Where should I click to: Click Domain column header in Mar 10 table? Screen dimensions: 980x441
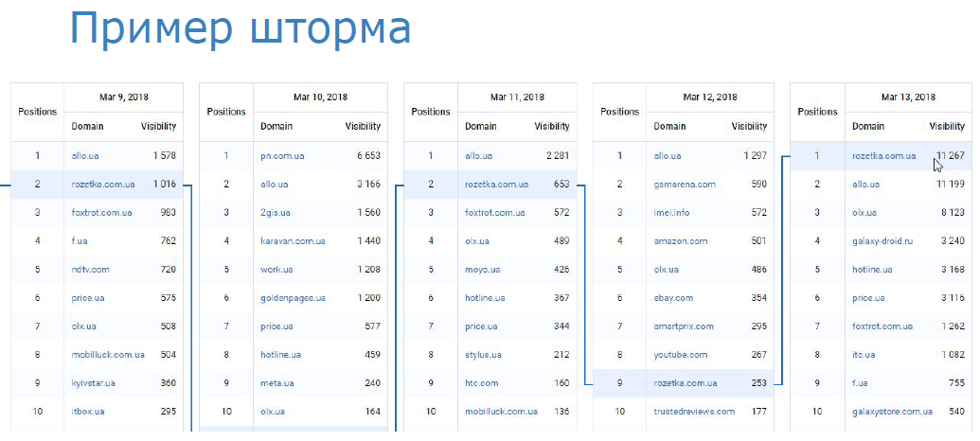pyautogui.click(x=276, y=126)
